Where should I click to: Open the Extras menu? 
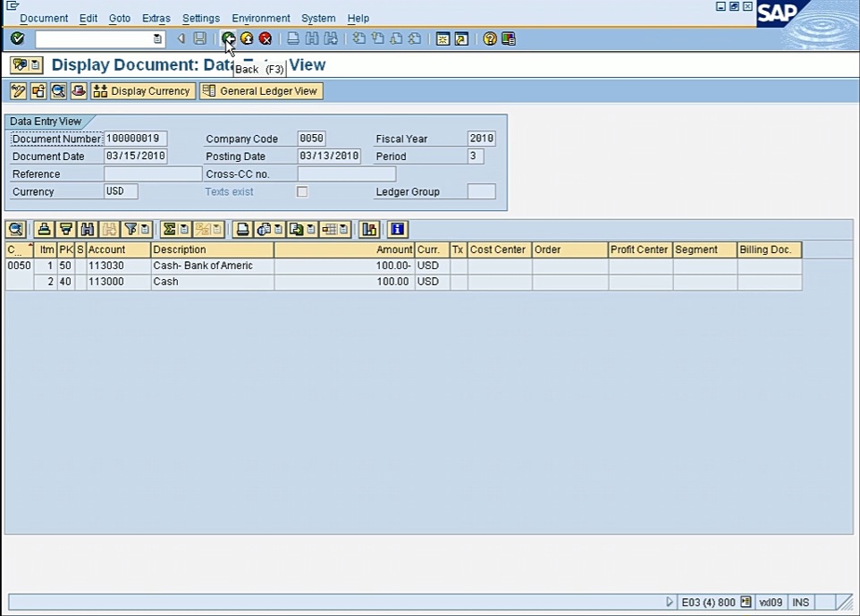[x=156, y=18]
